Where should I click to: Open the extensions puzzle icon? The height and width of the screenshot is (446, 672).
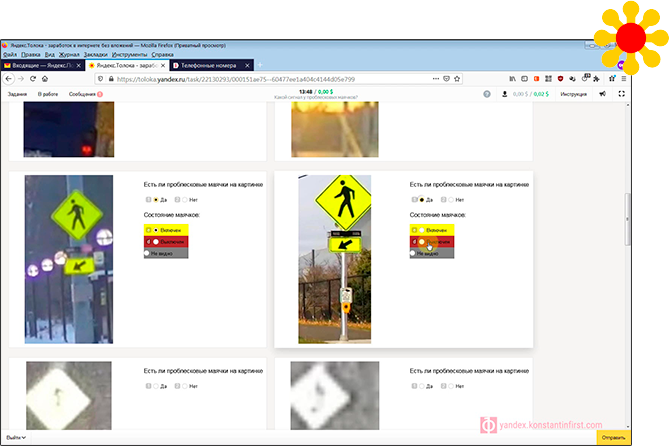tap(596, 79)
